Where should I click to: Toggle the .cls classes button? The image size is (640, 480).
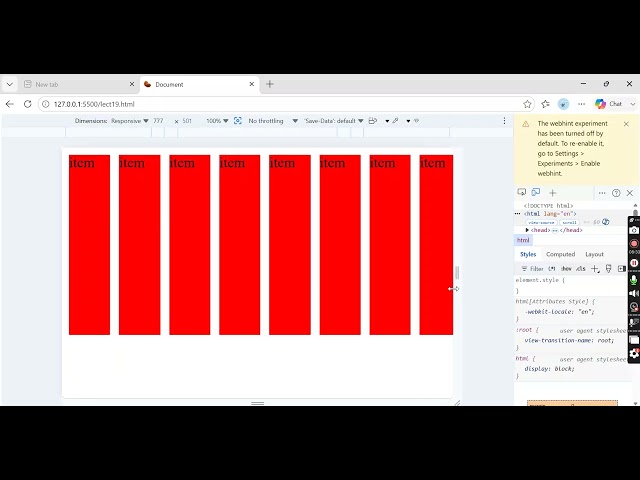click(580, 269)
